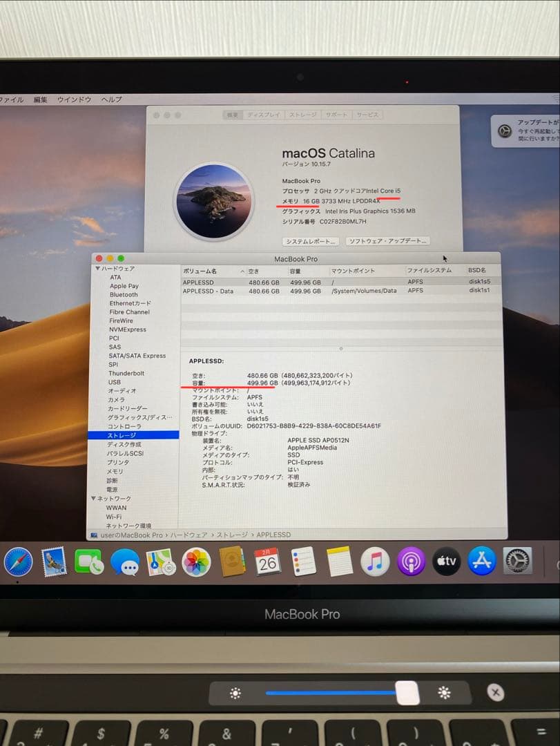Select FireWire in the sidebar
The width and height of the screenshot is (560, 746).
121,321
